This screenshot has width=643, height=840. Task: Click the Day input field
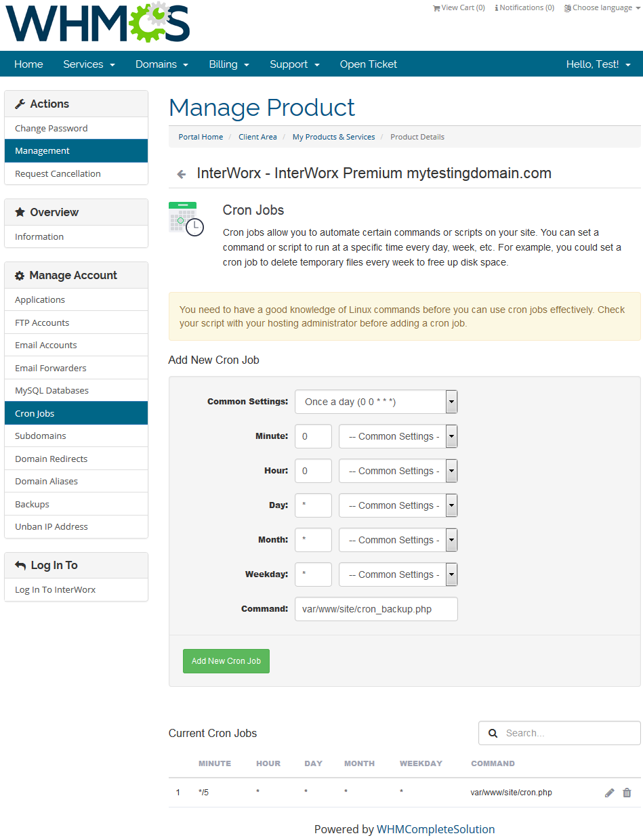(313, 505)
